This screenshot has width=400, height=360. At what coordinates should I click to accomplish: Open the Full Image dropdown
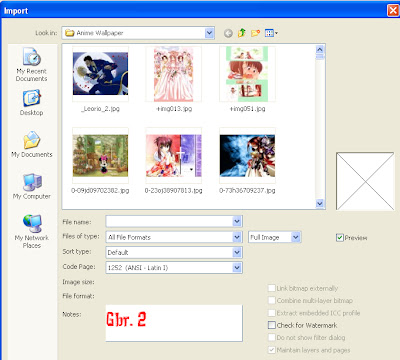[x=296, y=237]
